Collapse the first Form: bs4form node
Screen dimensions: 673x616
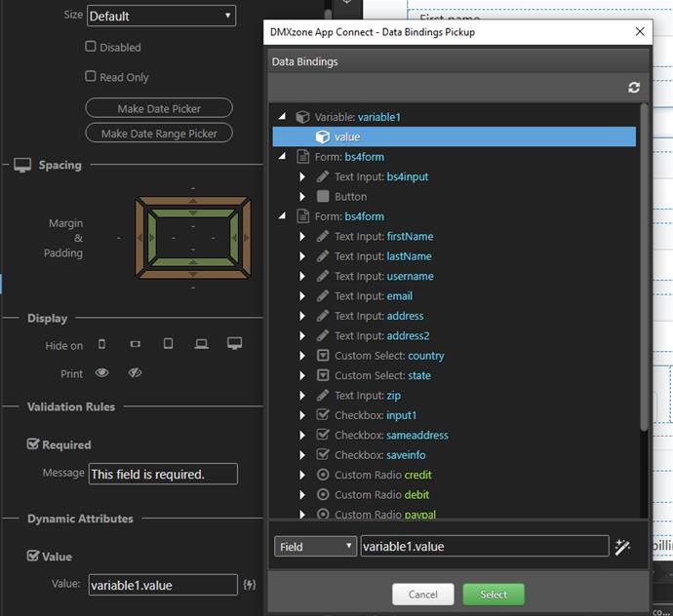pos(282,156)
